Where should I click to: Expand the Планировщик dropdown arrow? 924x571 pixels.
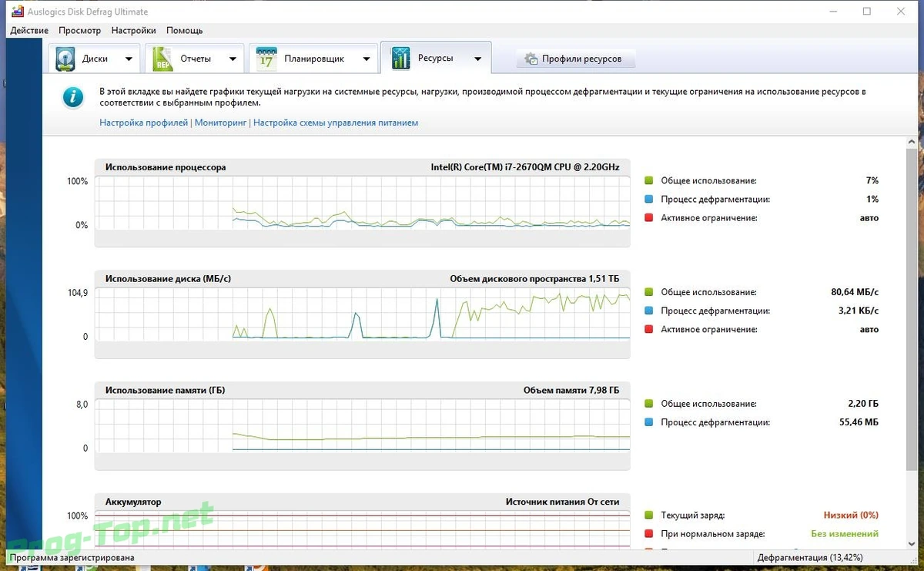367,59
